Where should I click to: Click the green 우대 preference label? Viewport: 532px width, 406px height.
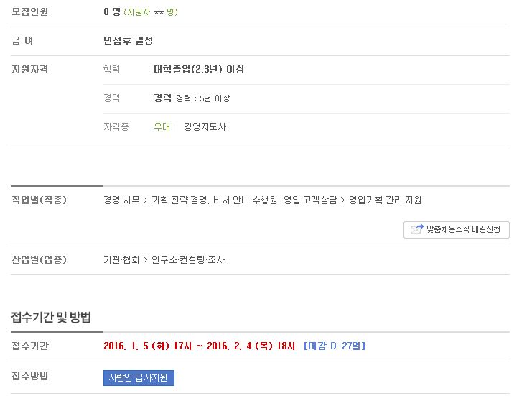pos(162,127)
